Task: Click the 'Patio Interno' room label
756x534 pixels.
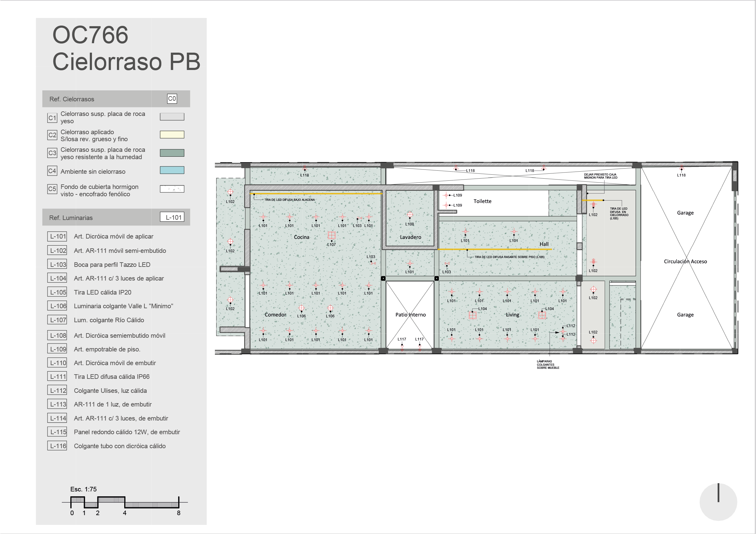Action: [411, 315]
